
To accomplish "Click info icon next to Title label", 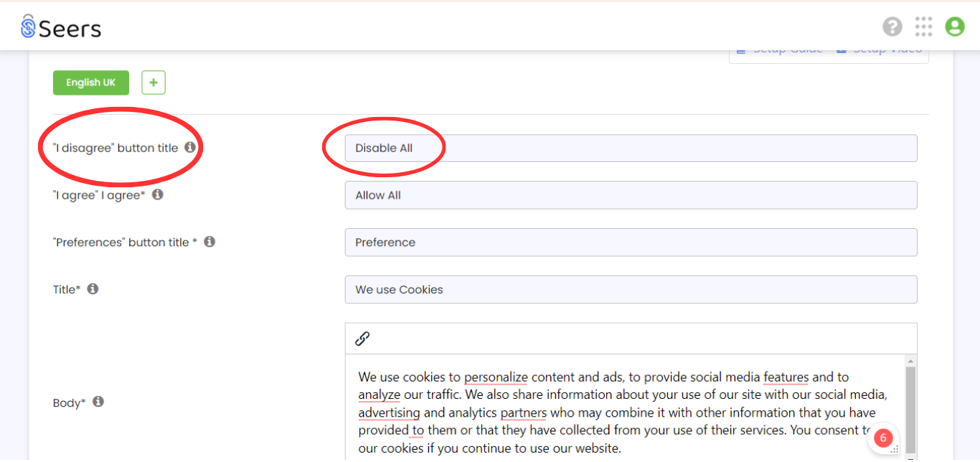I will tap(93, 289).
